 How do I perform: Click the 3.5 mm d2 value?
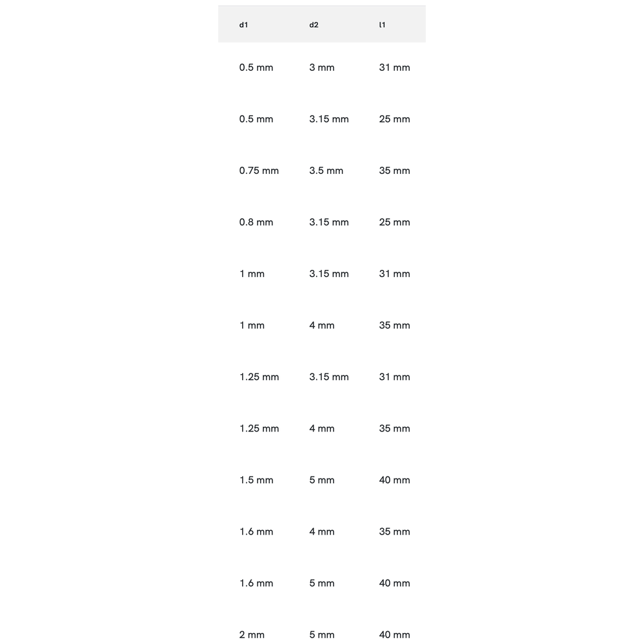click(x=326, y=171)
